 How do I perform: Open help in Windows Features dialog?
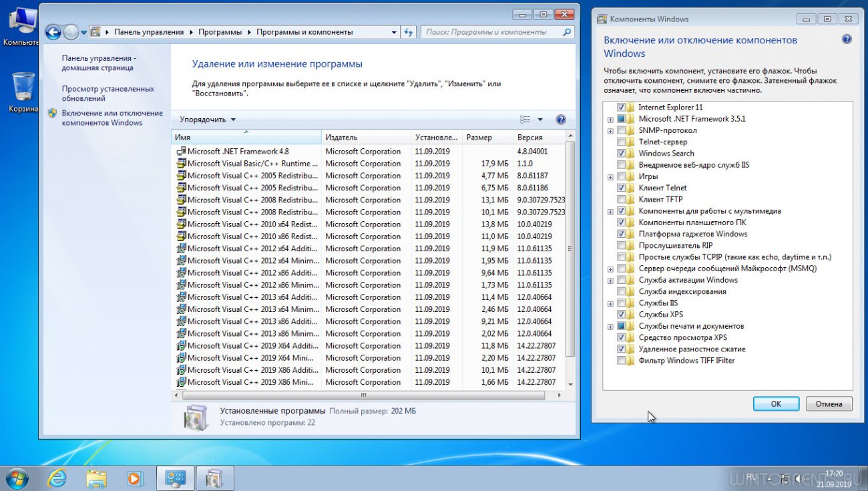847,39
